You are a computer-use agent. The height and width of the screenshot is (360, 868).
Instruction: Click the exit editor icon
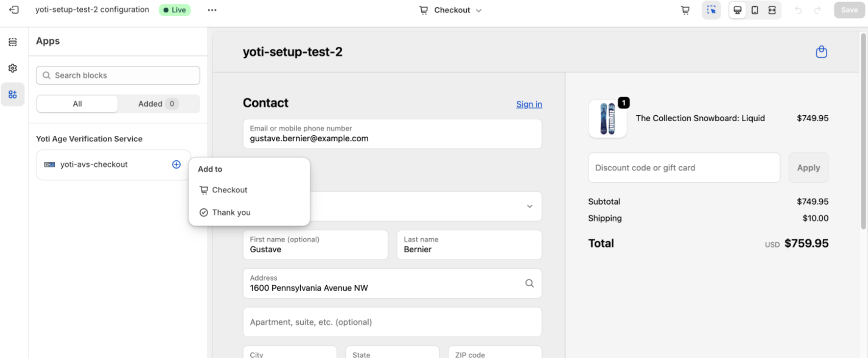coord(14,10)
